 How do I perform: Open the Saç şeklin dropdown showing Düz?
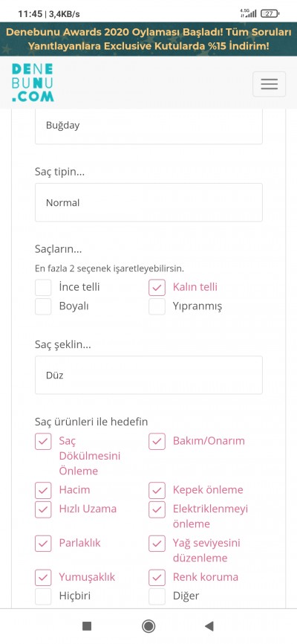[x=148, y=375]
